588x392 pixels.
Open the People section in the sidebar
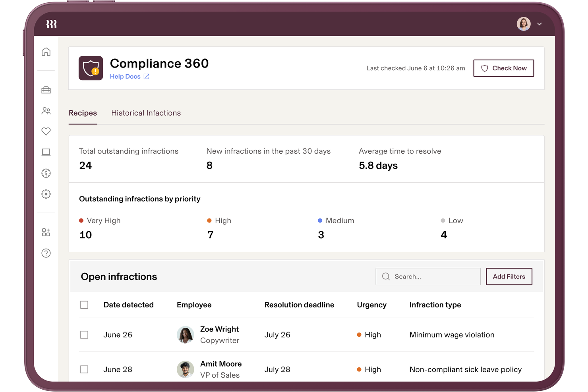[46, 111]
